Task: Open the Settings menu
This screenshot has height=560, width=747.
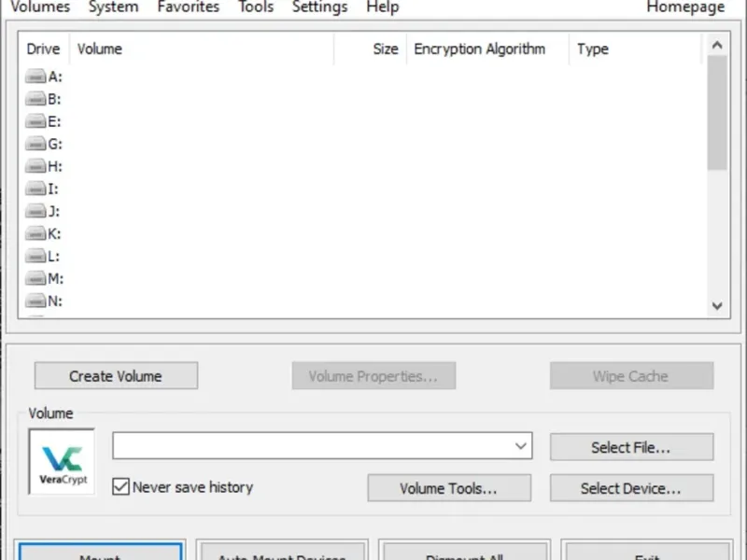Action: [319, 7]
